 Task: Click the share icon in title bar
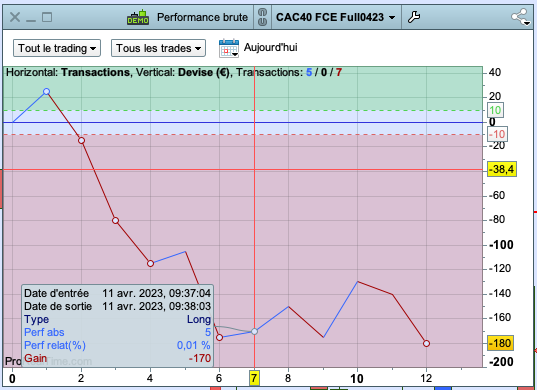point(520,17)
